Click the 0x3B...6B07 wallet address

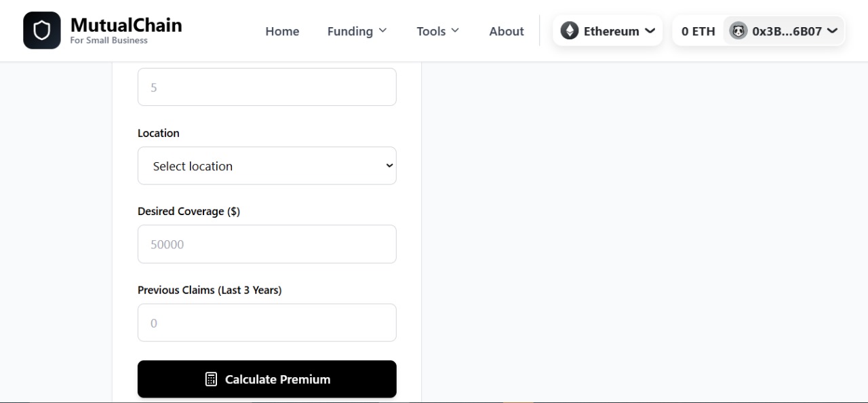click(787, 31)
